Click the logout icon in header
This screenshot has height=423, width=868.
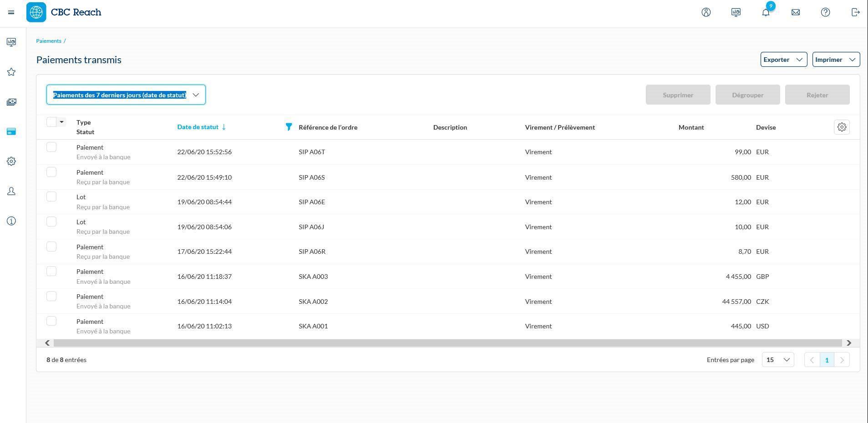coord(856,12)
